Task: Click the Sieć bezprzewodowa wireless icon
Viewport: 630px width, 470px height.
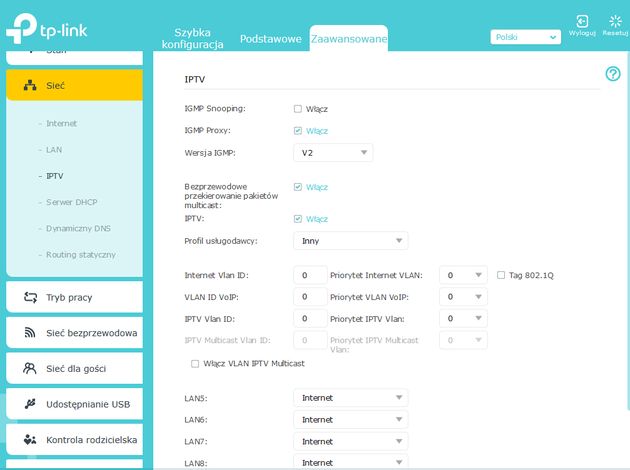Action: 30,333
